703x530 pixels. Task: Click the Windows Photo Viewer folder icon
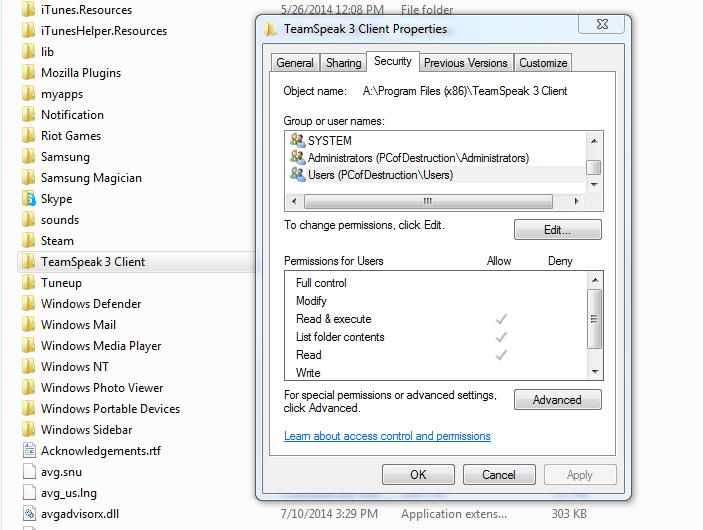[x=29, y=387]
